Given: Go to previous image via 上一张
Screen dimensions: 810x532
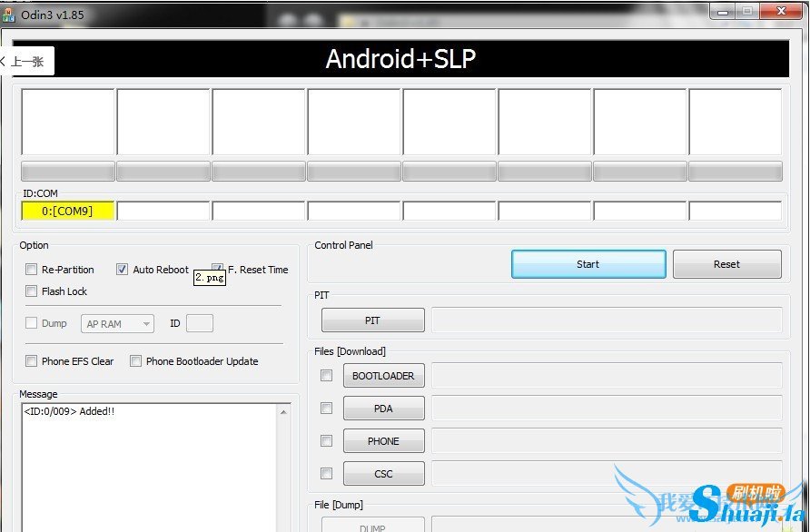Looking at the screenshot, I should tap(25, 62).
